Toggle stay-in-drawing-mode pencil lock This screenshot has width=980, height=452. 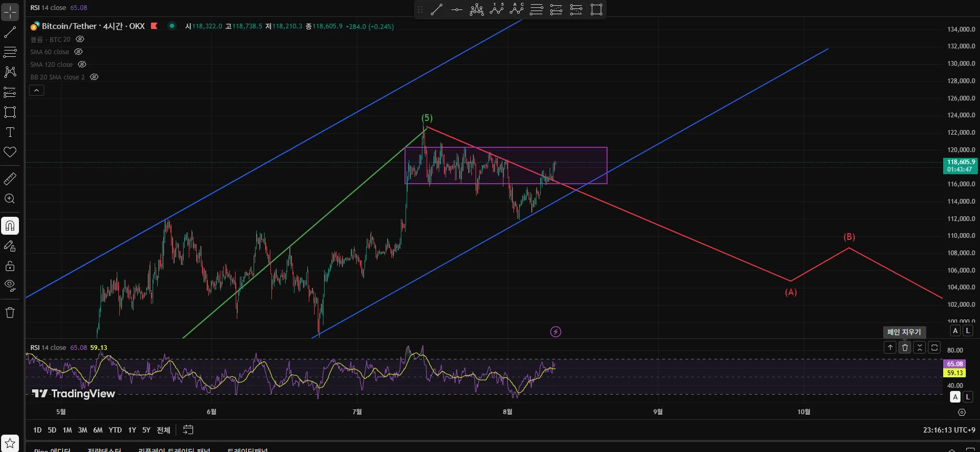10,246
